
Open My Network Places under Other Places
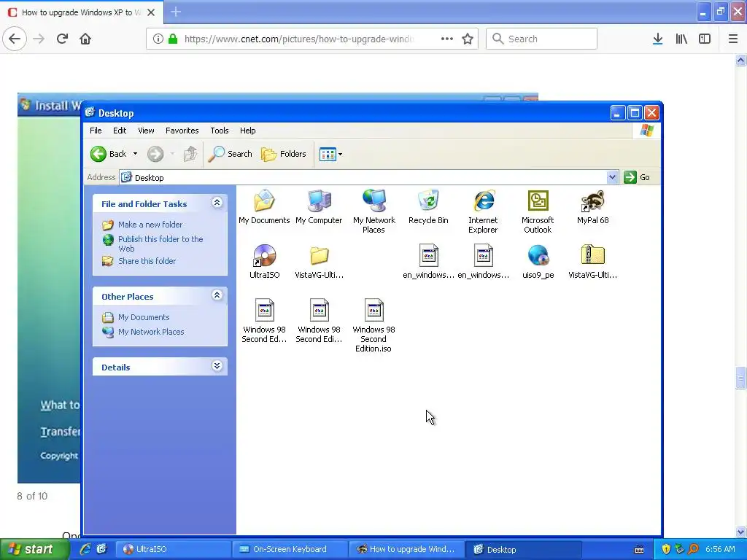[x=151, y=332]
